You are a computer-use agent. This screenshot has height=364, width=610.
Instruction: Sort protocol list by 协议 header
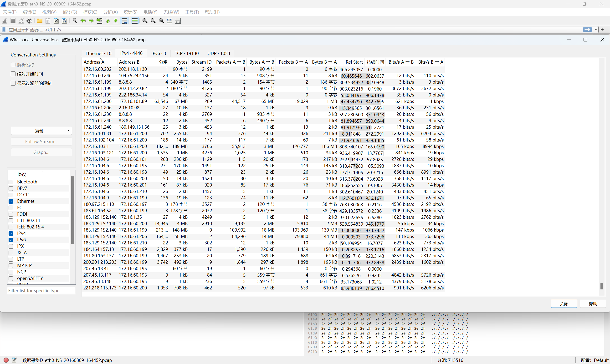click(x=43, y=174)
